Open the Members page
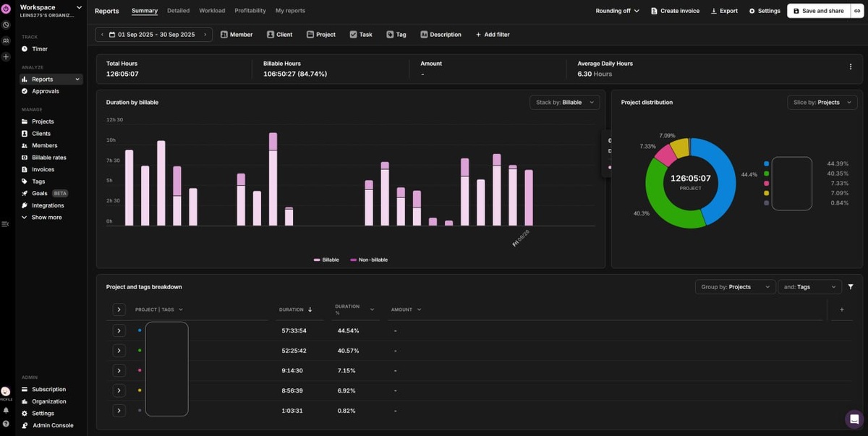 (44, 145)
